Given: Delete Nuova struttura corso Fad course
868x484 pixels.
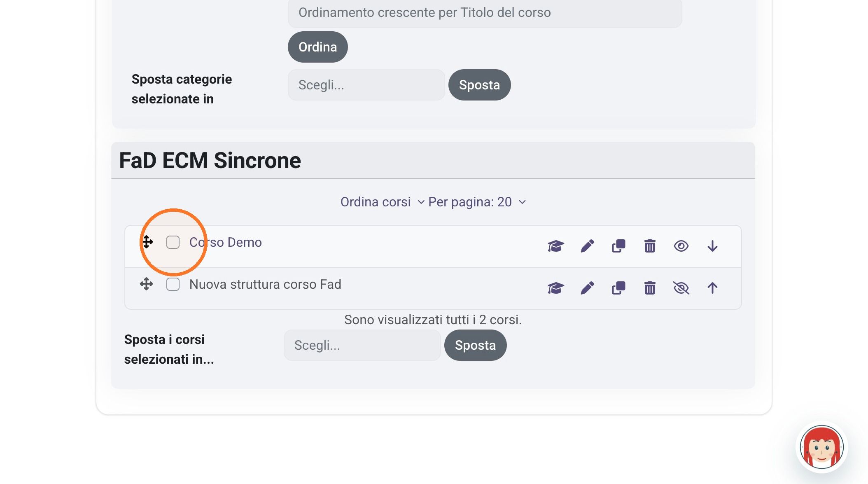Looking at the screenshot, I should pos(650,288).
